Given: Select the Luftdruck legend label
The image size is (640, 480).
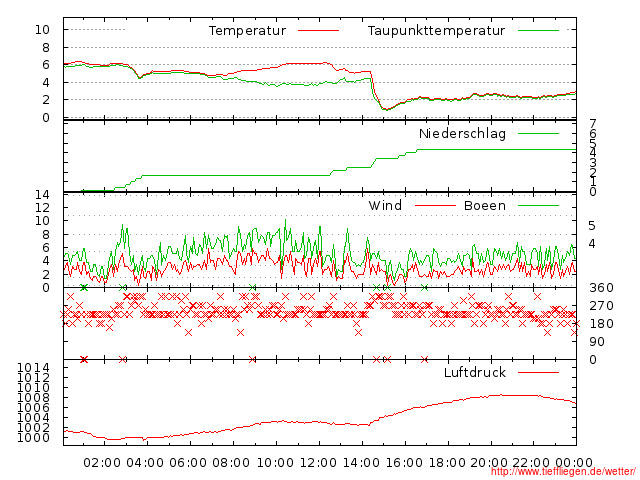Looking at the screenshot, I should pos(475,372).
